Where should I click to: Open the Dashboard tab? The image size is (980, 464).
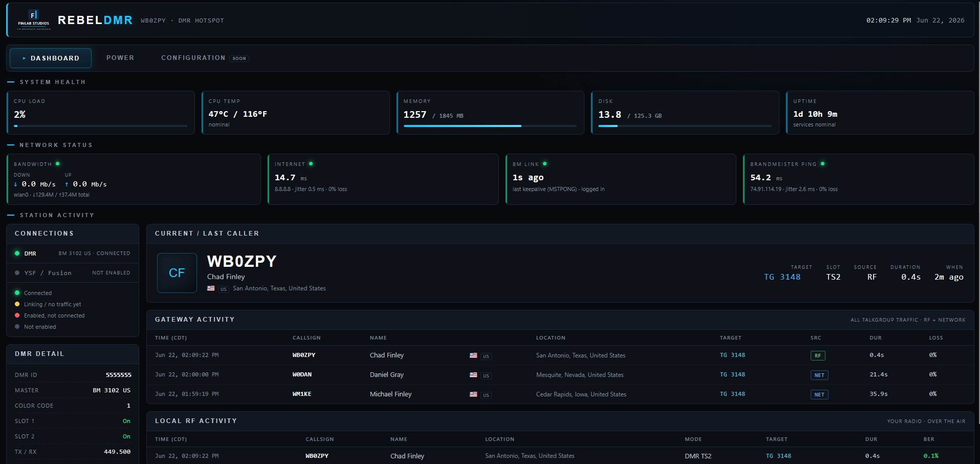(x=51, y=58)
